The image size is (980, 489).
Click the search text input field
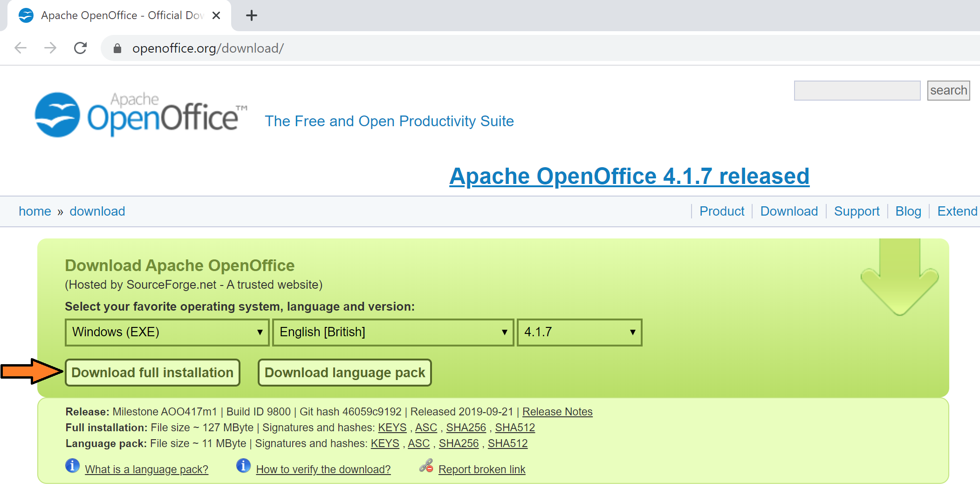(x=857, y=90)
